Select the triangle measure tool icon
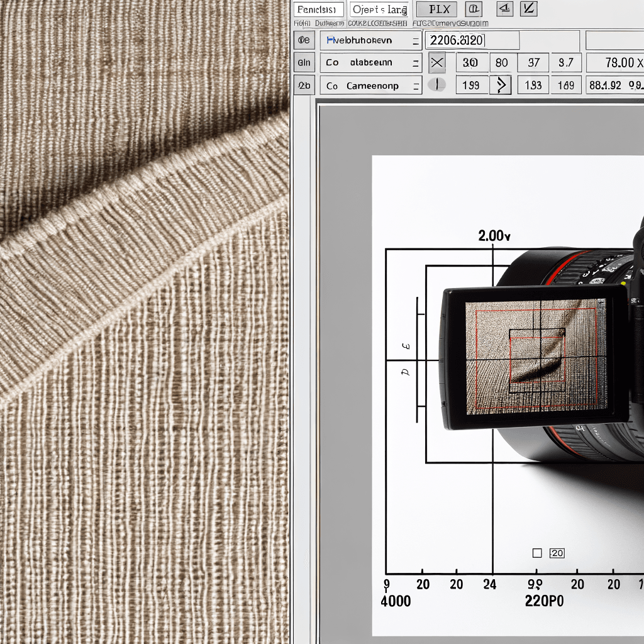Viewport: 644px width, 644px height. pos(505,8)
